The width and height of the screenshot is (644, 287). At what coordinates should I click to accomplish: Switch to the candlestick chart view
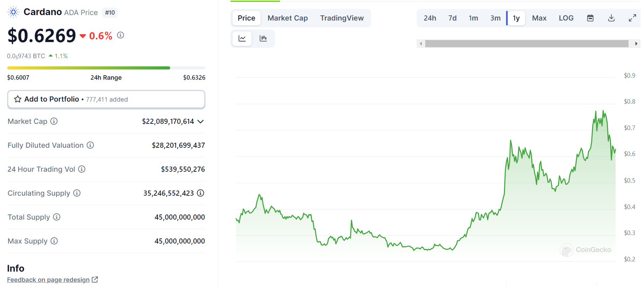(x=263, y=38)
